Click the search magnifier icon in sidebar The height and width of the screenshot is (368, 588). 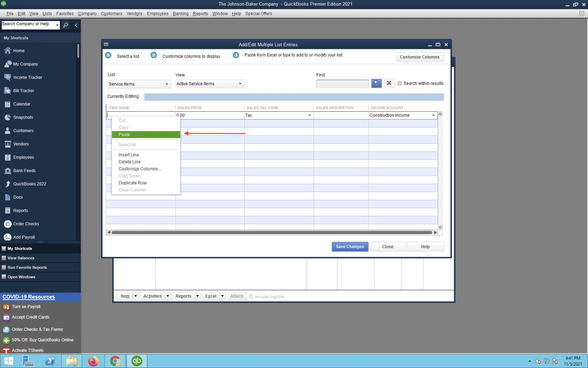tap(65, 25)
